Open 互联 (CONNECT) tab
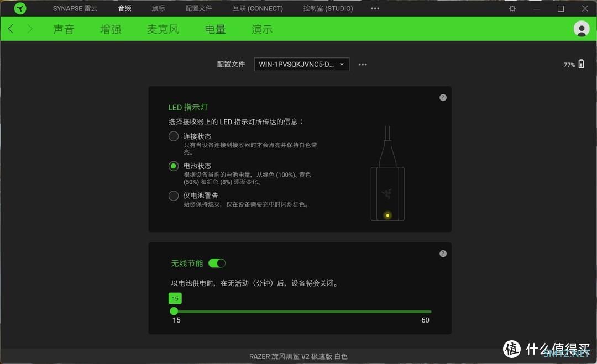The image size is (597, 364). [x=258, y=8]
